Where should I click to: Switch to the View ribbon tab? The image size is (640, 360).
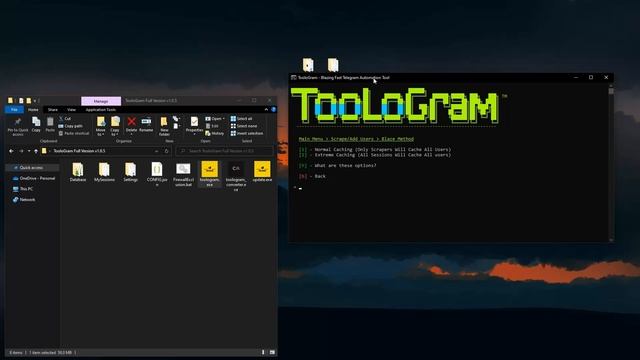pos(71,109)
